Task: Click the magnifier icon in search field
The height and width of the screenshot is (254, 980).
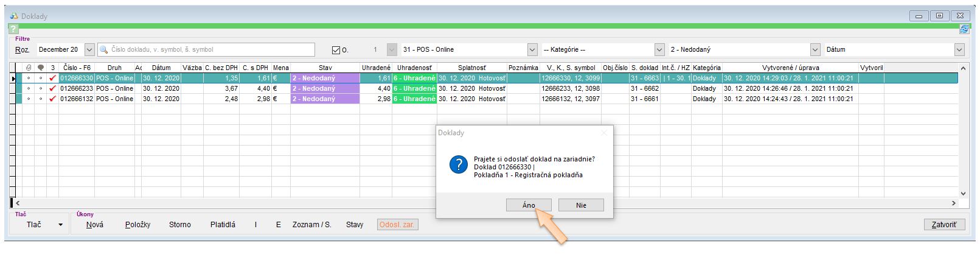Action: pyautogui.click(x=104, y=50)
